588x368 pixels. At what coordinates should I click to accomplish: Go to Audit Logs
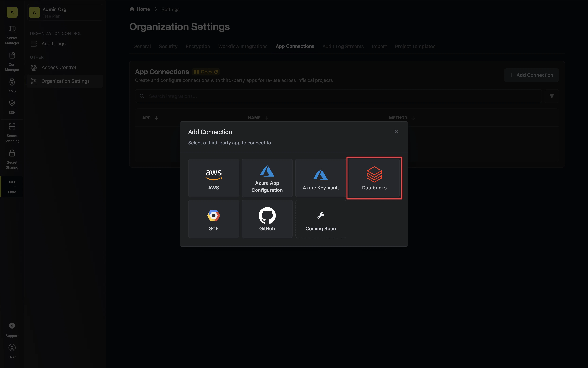pyautogui.click(x=65, y=44)
